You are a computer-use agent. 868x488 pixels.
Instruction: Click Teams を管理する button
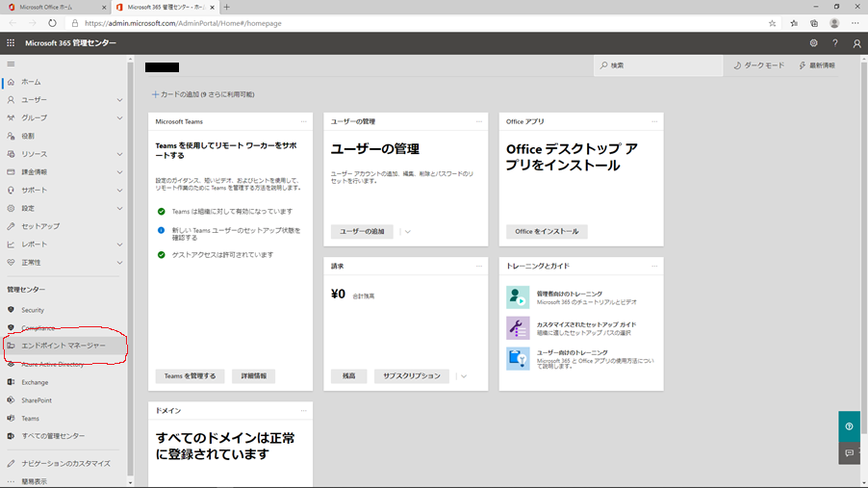(x=190, y=376)
